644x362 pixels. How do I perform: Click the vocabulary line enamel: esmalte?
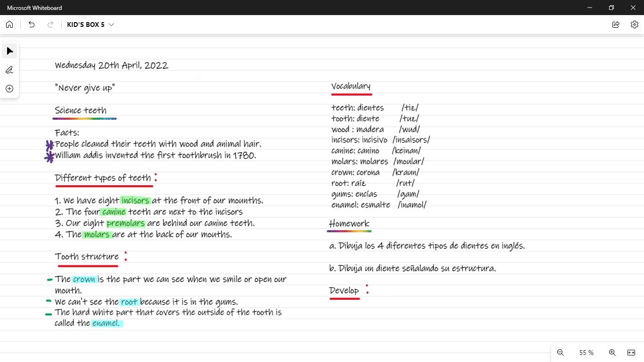(x=379, y=205)
